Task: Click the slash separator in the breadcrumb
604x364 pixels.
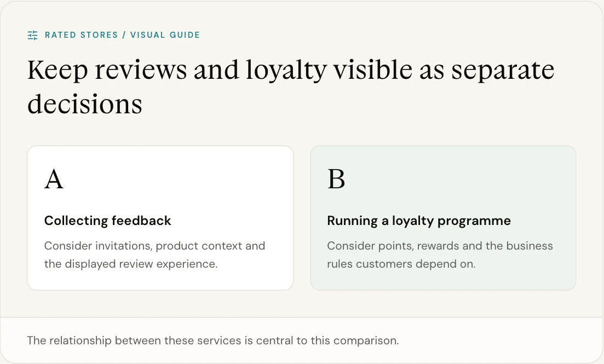Action: (124, 35)
